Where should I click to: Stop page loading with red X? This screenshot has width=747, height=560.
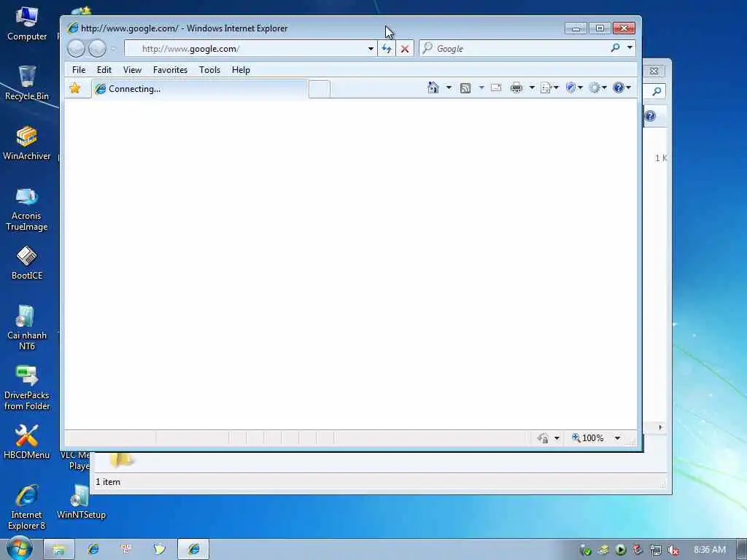pos(404,49)
